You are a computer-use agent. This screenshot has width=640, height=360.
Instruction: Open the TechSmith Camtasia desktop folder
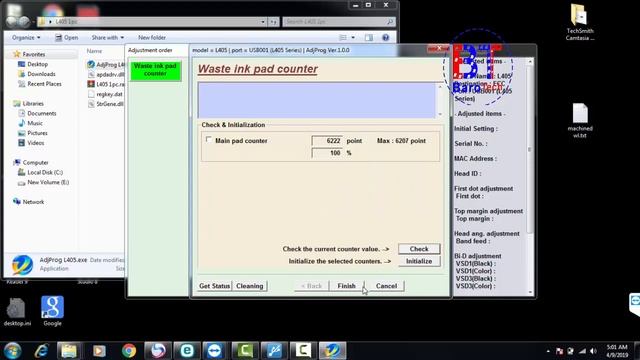[580, 22]
